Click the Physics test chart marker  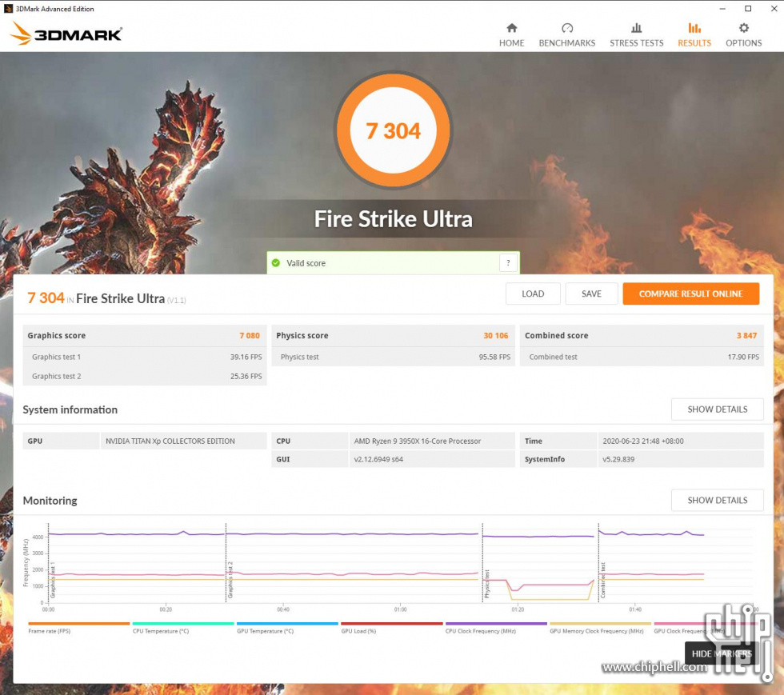tap(487, 584)
